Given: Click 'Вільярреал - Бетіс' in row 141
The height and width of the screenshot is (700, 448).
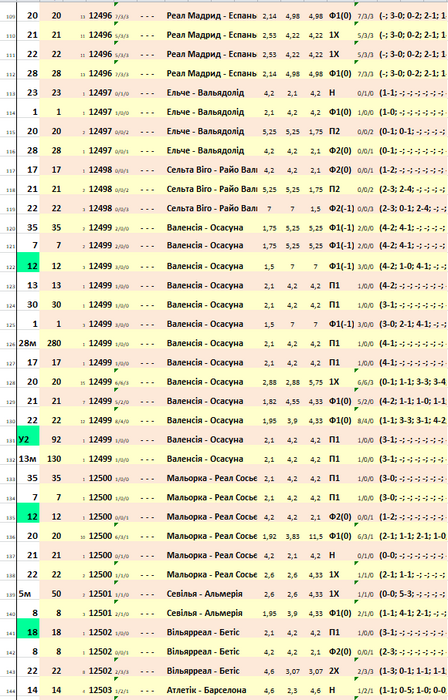Looking at the screenshot, I should (x=203, y=632).
